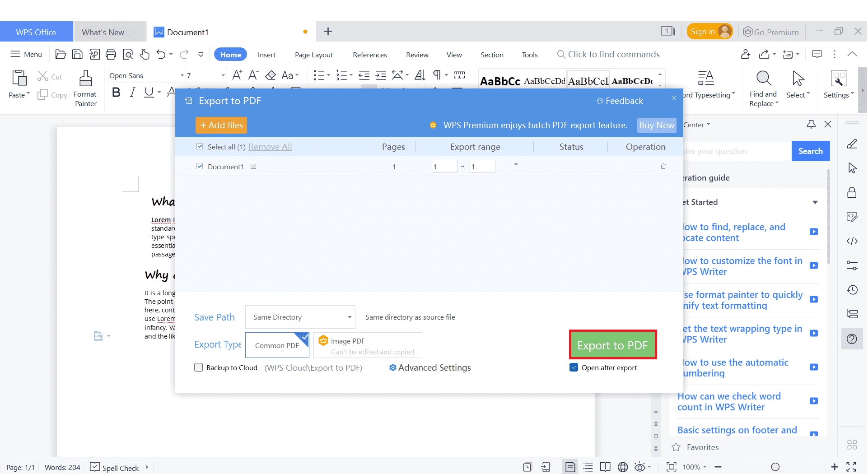Click the Increase indent icon
The image size is (868, 474).
[x=381, y=75]
